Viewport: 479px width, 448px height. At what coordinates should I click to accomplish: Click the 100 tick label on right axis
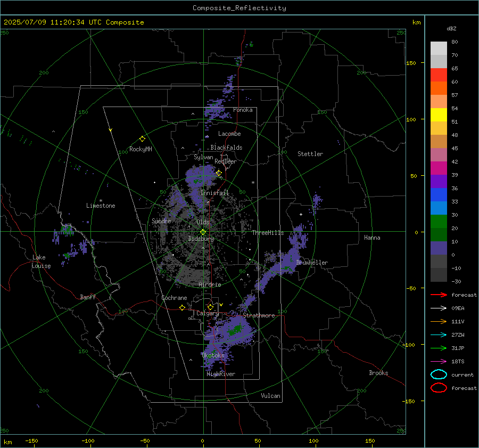pos(411,119)
